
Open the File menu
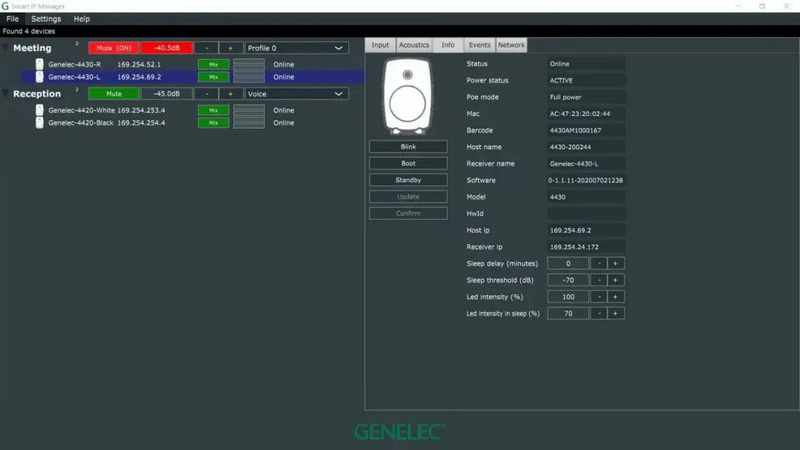coord(13,19)
